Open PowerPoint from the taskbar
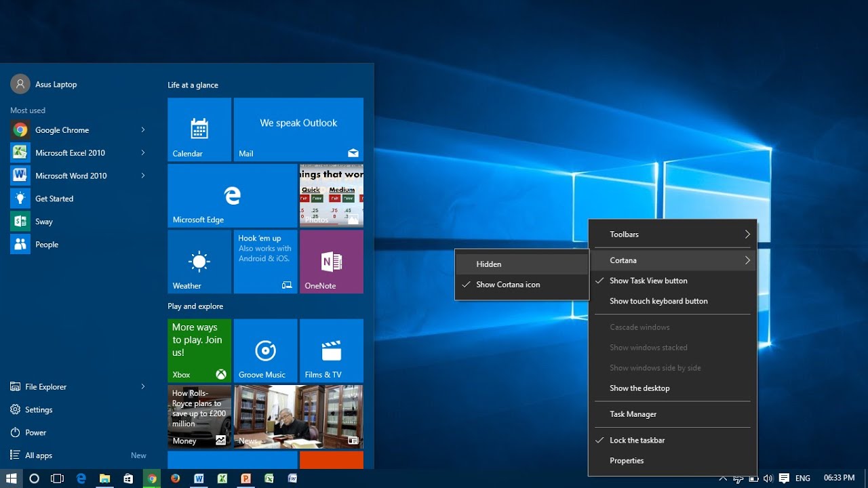 pos(245,479)
